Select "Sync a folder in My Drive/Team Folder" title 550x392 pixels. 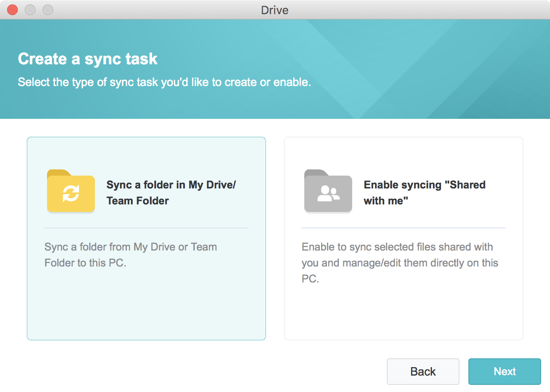coord(171,193)
